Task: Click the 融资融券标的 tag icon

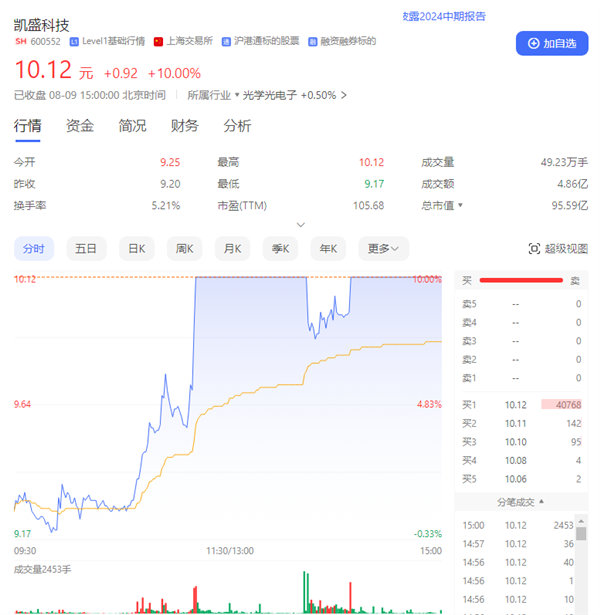Action: [x=313, y=41]
